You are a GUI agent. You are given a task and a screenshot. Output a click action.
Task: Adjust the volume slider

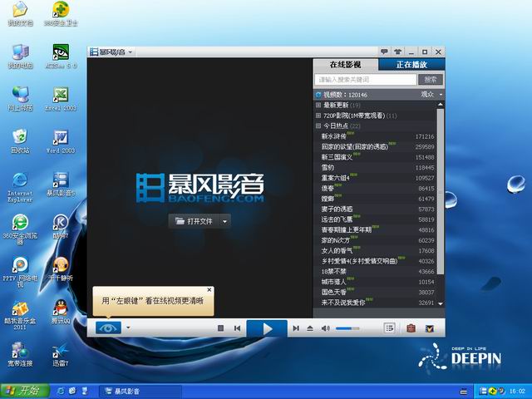(x=347, y=328)
